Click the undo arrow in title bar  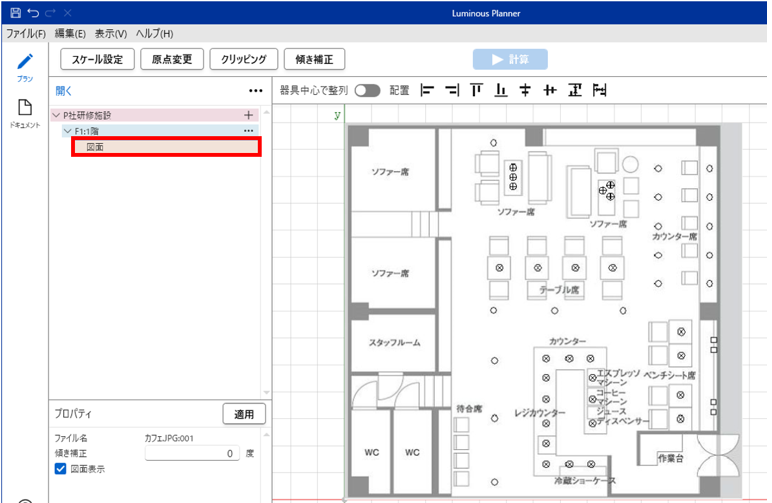point(34,12)
